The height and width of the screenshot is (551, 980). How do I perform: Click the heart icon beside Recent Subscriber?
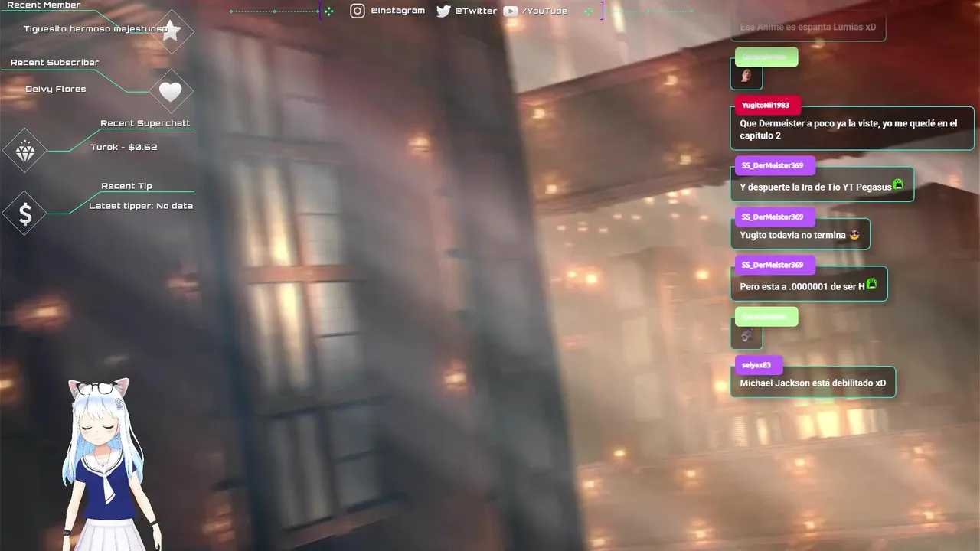click(170, 92)
